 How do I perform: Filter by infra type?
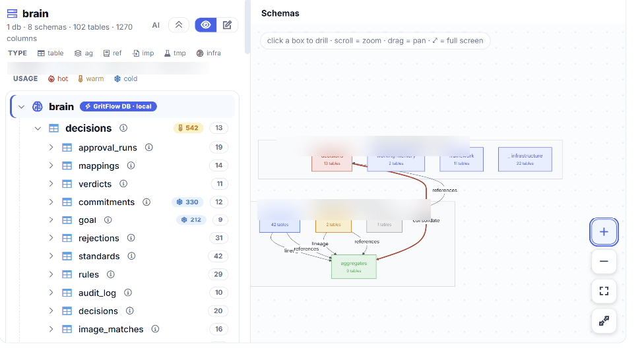(x=209, y=53)
